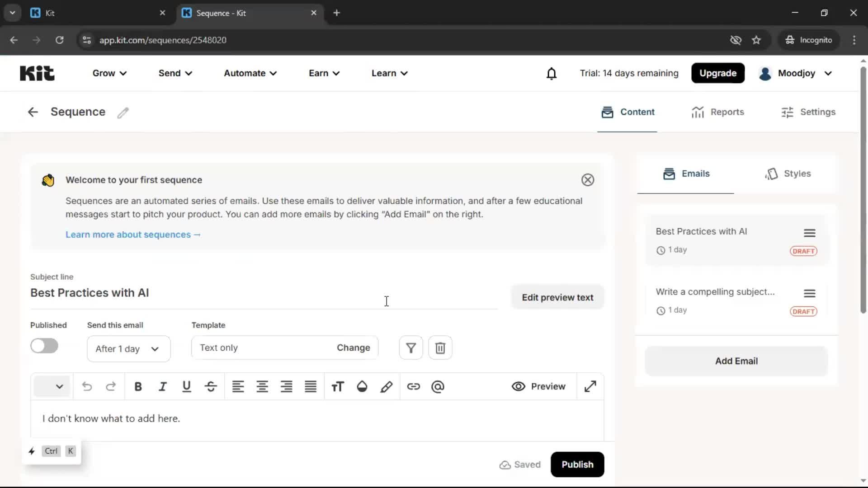Show email Preview with the eye icon
This screenshot has height=488, width=868.
[539, 387]
